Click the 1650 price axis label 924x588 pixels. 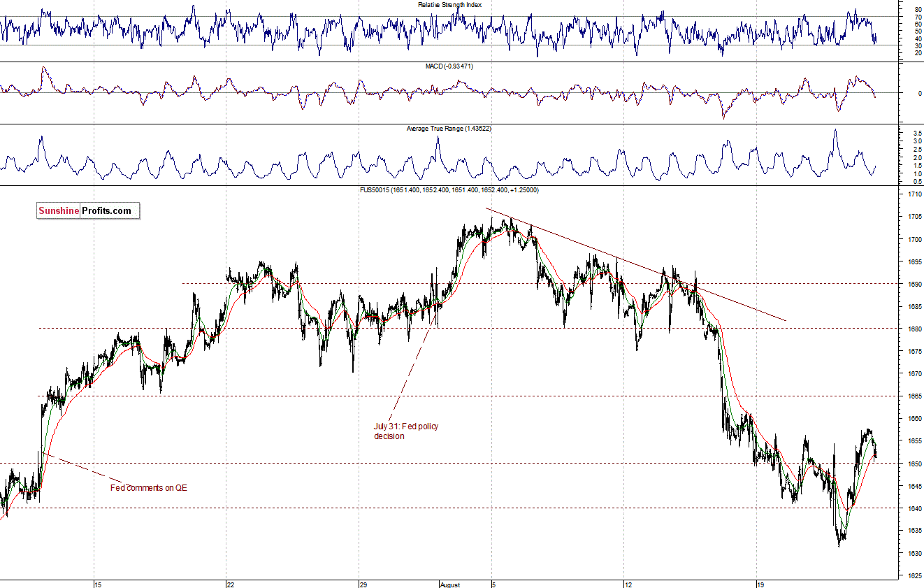coord(914,463)
